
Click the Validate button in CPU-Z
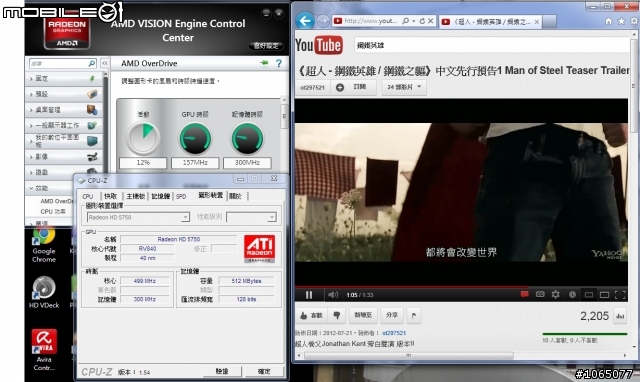(222, 371)
